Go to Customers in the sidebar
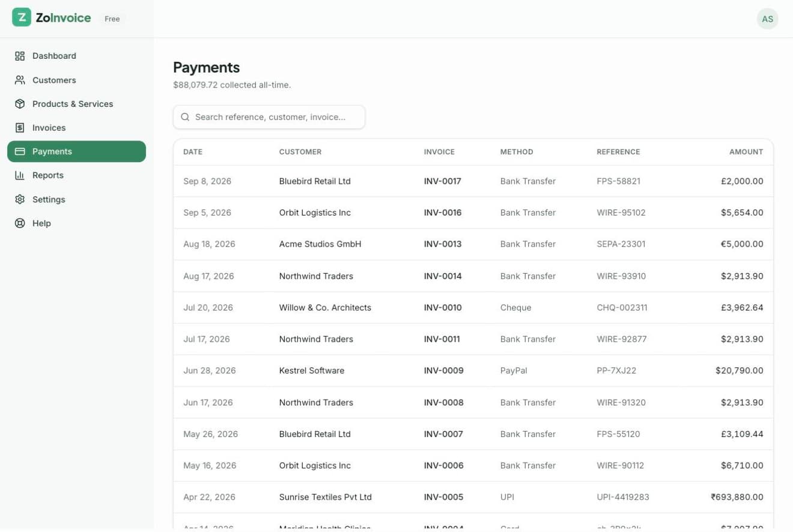793x532 pixels. pyautogui.click(x=76, y=80)
